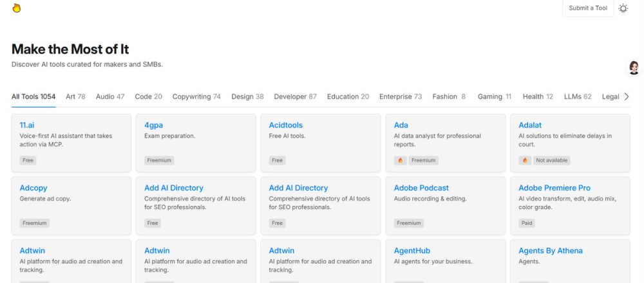Click the 'Exam preparation.' description
Viewport: 644px width, 283px height.
[169, 136]
